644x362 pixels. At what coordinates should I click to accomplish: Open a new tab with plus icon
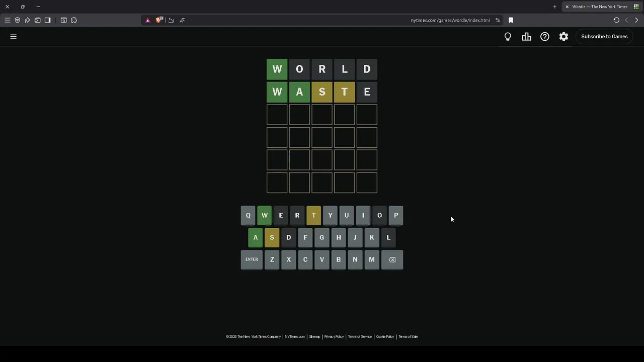coord(554,7)
